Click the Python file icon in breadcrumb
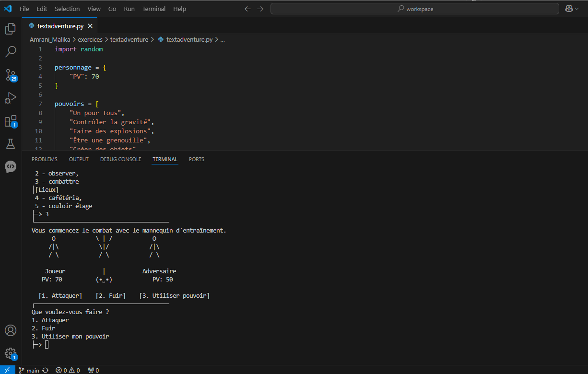This screenshot has height=374, width=588. pos(161,40)
